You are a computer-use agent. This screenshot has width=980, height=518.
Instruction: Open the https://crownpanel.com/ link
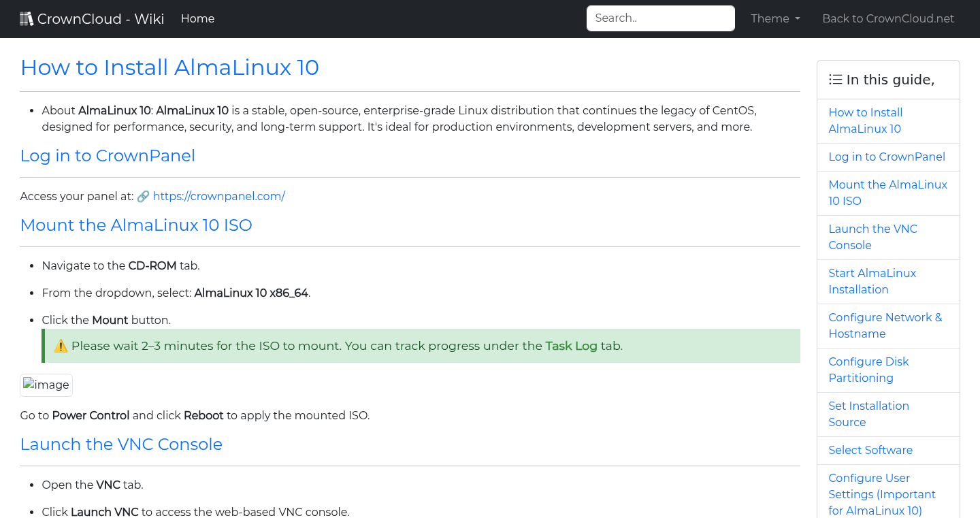(x=219, y=196)
